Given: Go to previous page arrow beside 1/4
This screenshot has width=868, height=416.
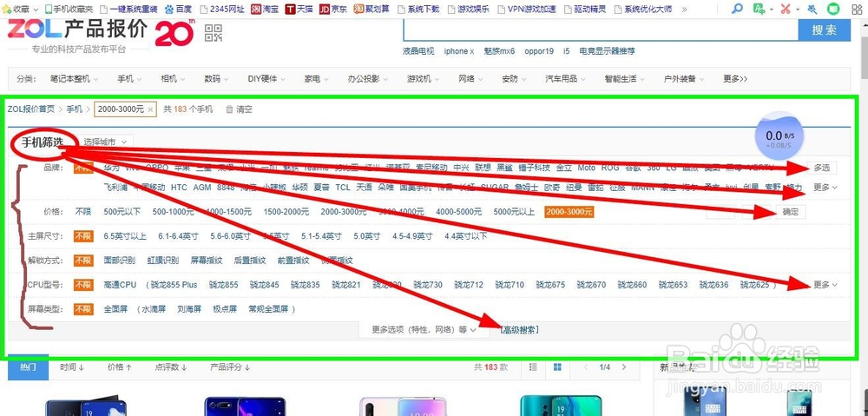Looking at the screenshot, I should (586, 367).
